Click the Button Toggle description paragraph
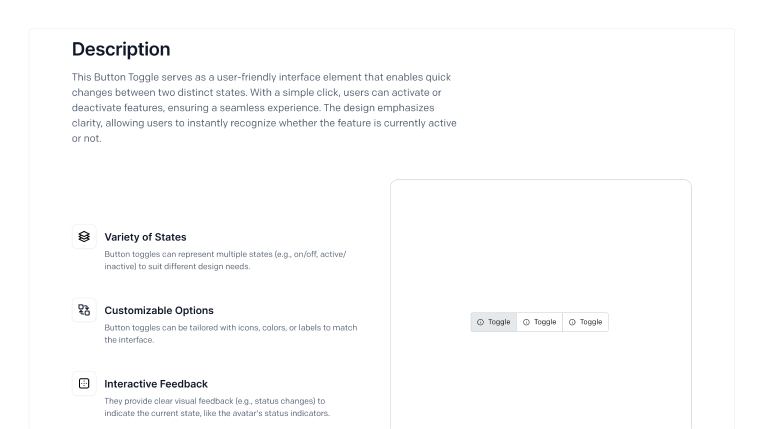 pyautogui.click(x=264, y=108)
